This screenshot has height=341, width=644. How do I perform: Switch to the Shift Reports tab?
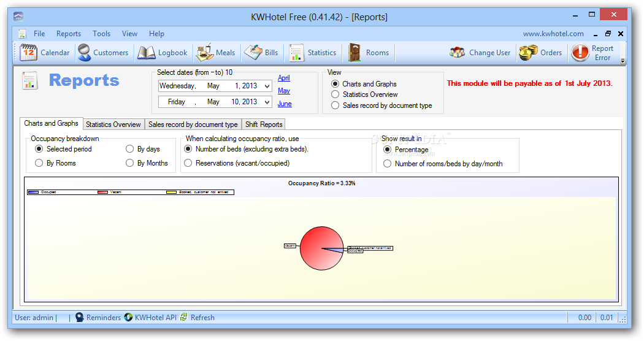[x=264, y=124]
